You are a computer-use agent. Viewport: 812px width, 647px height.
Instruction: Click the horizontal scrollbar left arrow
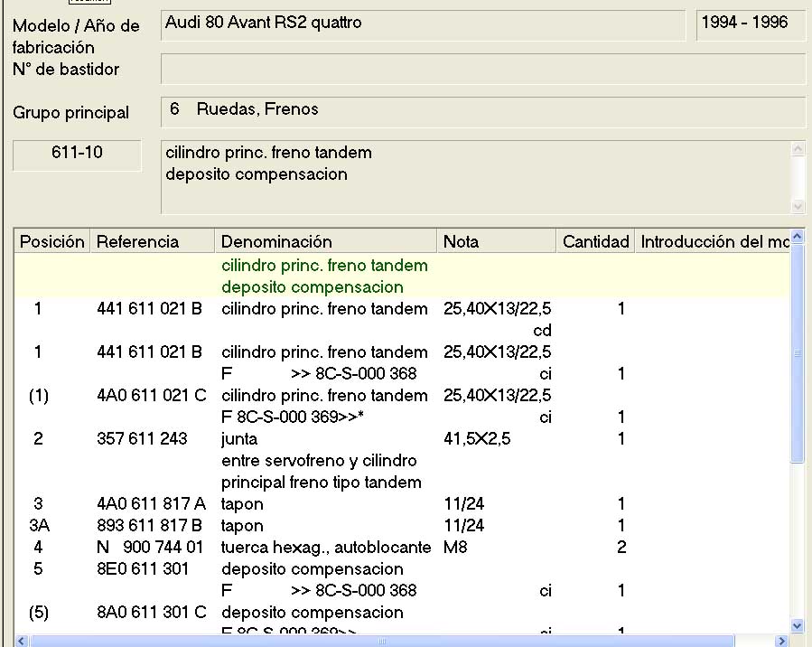coord(22,642)
